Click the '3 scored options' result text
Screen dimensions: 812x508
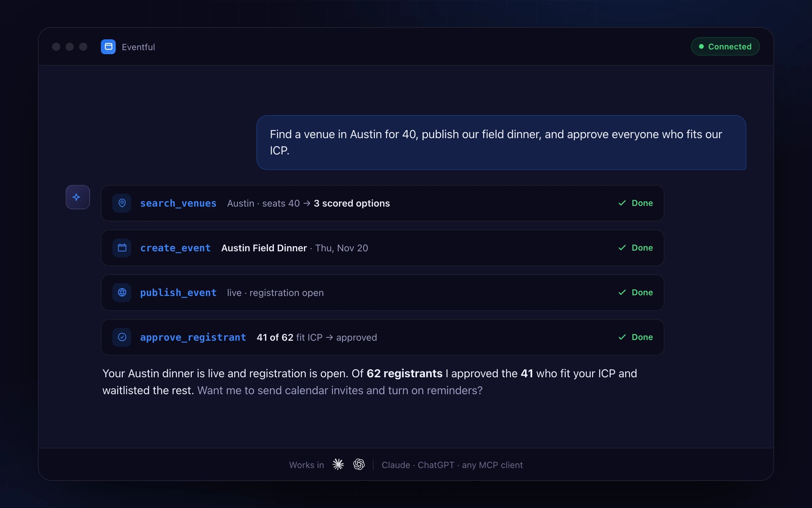(352, 203)
